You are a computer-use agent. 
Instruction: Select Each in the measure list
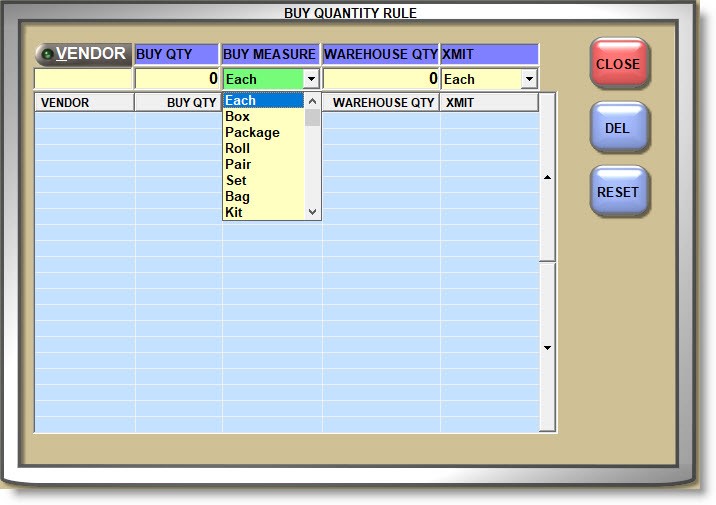coord(263,101)
